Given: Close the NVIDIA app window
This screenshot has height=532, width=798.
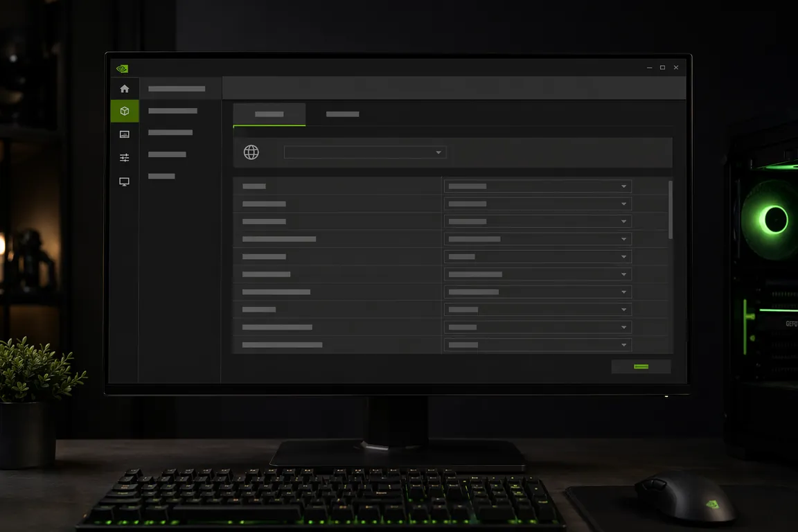Looking at the screenshot, I should (x=676, y=68).
